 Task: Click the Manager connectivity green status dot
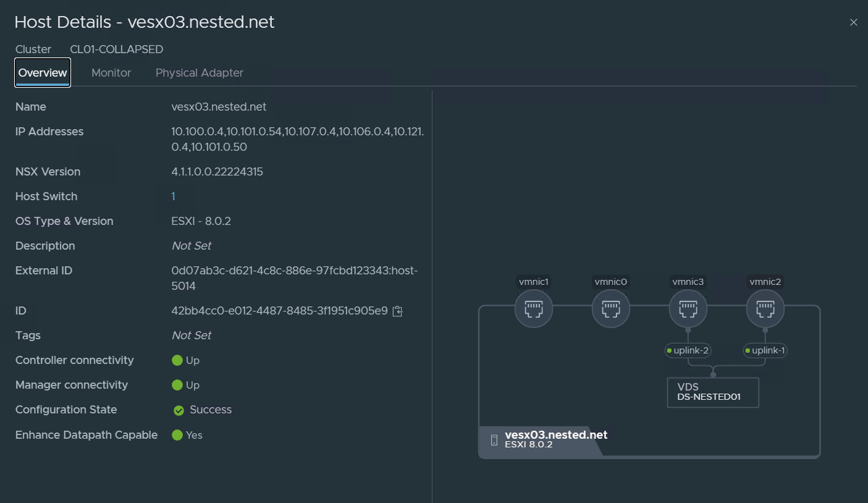click(x=177, y=385)
